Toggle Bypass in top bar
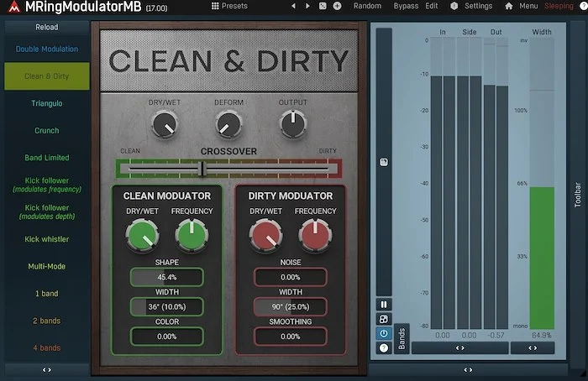Image resolution: width=588 pixels, height=381 pixels. coord(406,6)
